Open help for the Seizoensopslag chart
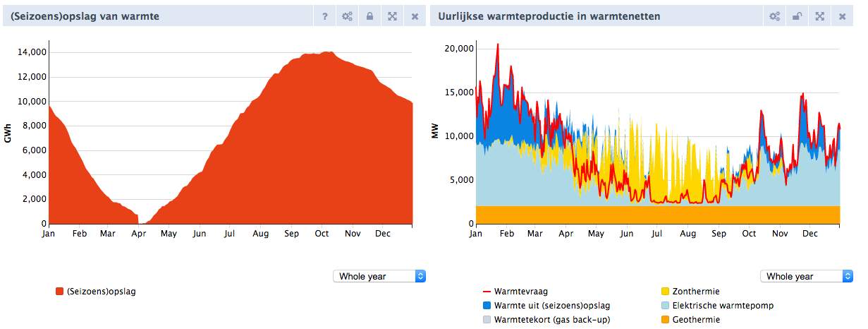This screenshot has width=868, height=329. click(324, 16)
